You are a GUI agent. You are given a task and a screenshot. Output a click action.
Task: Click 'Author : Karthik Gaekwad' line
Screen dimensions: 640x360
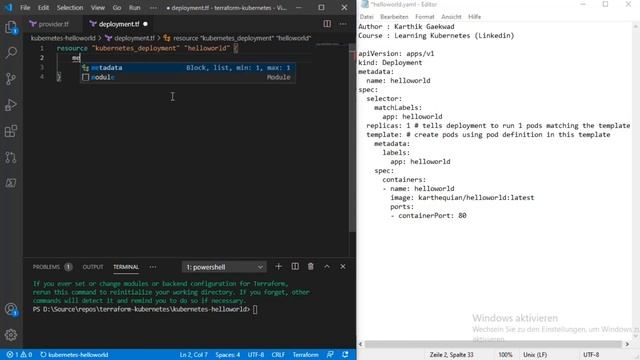point(406,27)
